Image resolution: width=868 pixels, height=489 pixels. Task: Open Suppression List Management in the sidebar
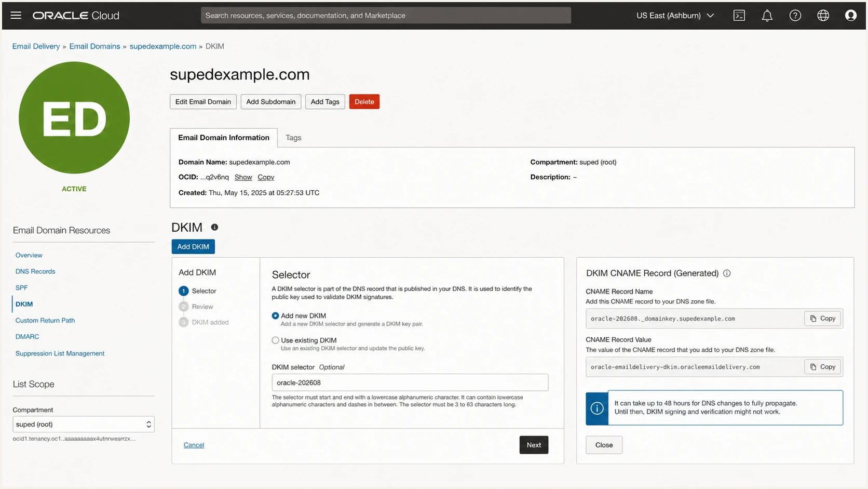(x=60, y=353)
